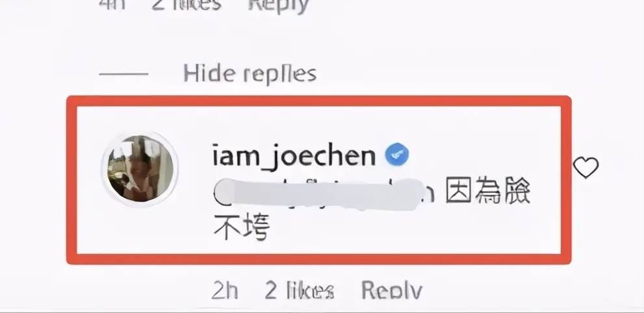
Task: Click the second-line text 不垮
Action: coord(242,227)
